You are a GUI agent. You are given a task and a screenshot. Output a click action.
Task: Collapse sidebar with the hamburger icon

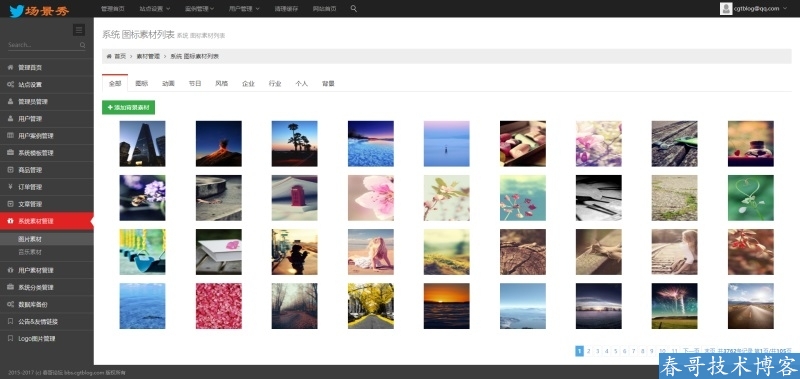(x=79, y=30)
